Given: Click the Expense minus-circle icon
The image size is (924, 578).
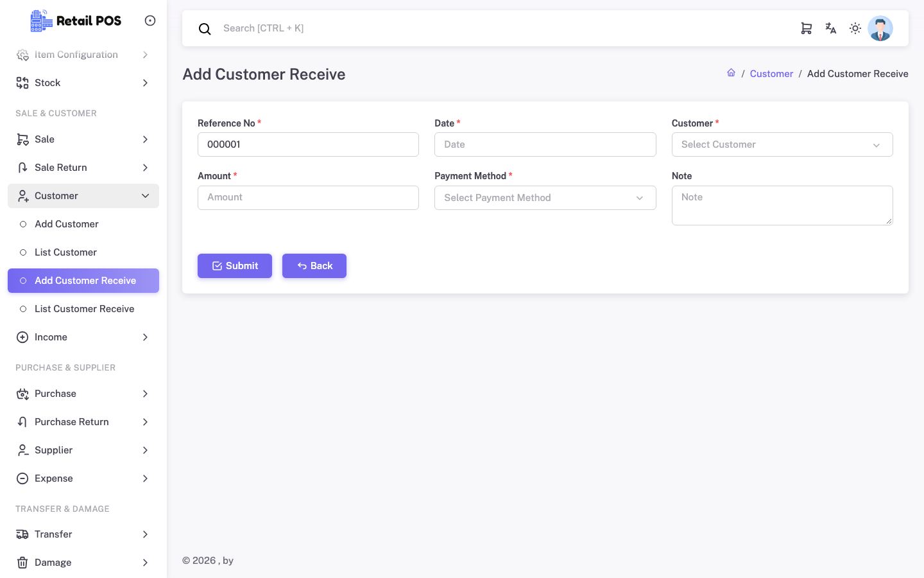Looking at the screenshot, I should (22, 478).
